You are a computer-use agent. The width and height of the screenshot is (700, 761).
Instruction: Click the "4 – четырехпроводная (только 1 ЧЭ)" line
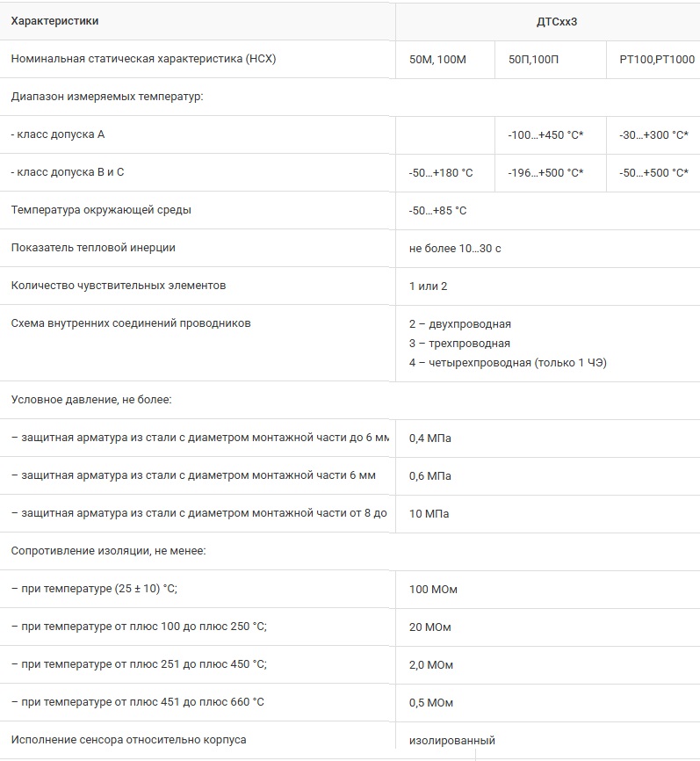pyautogui.click(x=508, y=363)
